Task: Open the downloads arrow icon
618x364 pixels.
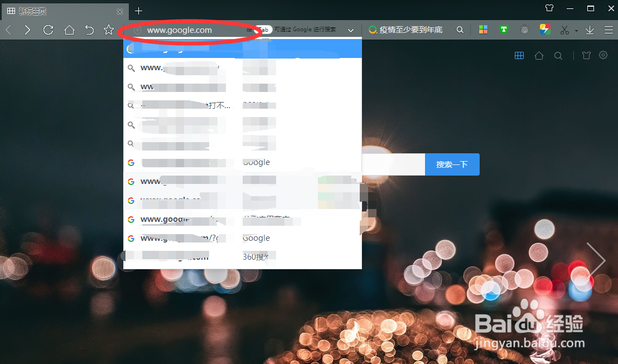Action: tap(590, 30)
